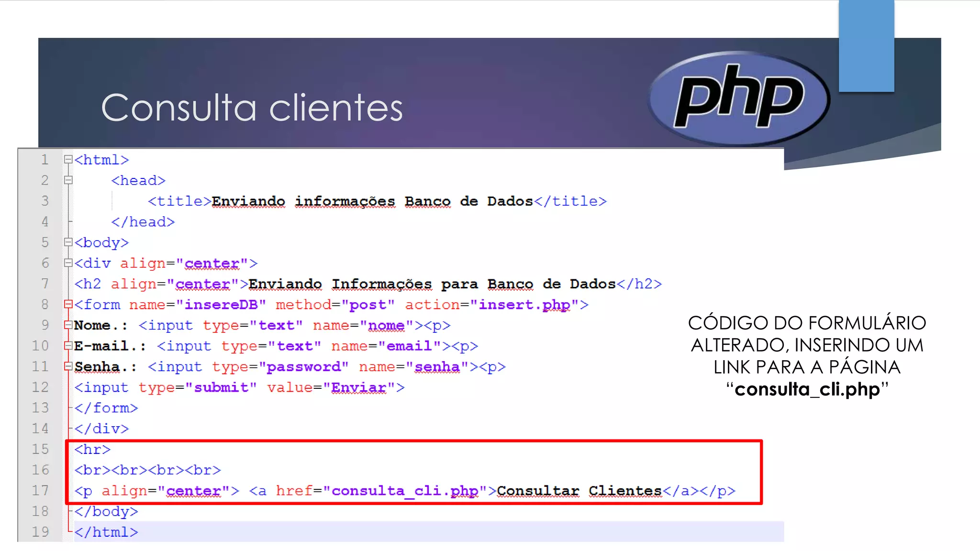
Task: Click the closing </div> tag
Action: (101, 429)
